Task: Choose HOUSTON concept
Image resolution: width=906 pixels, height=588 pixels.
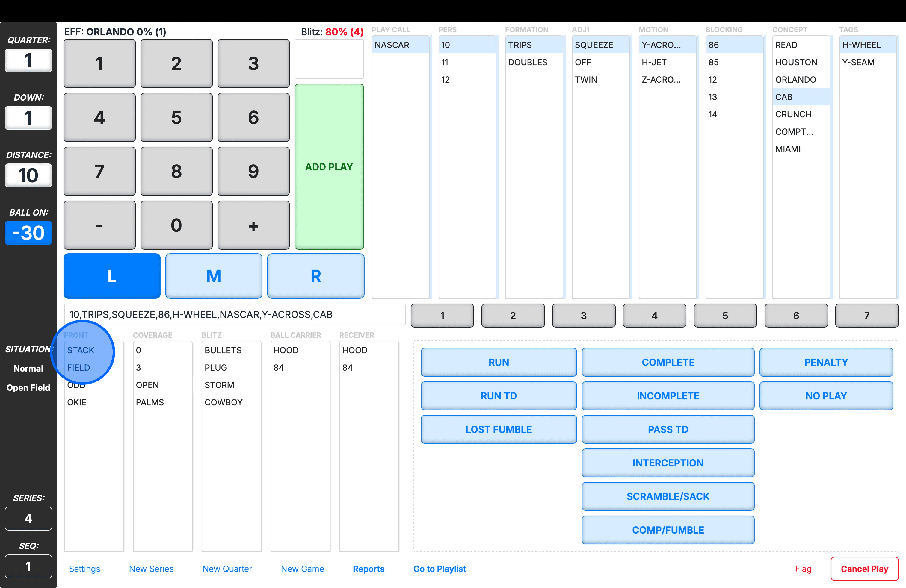Action: [801, 62]
